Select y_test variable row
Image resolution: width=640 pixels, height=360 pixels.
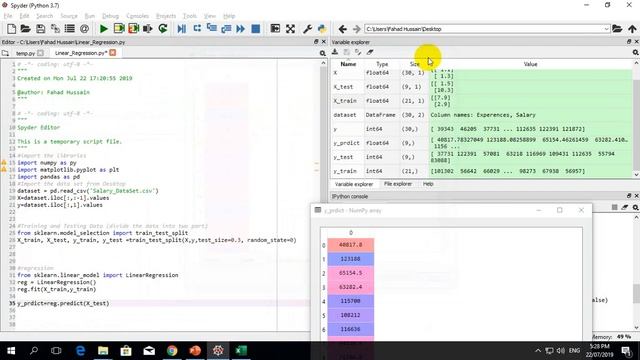click(482, 157)
